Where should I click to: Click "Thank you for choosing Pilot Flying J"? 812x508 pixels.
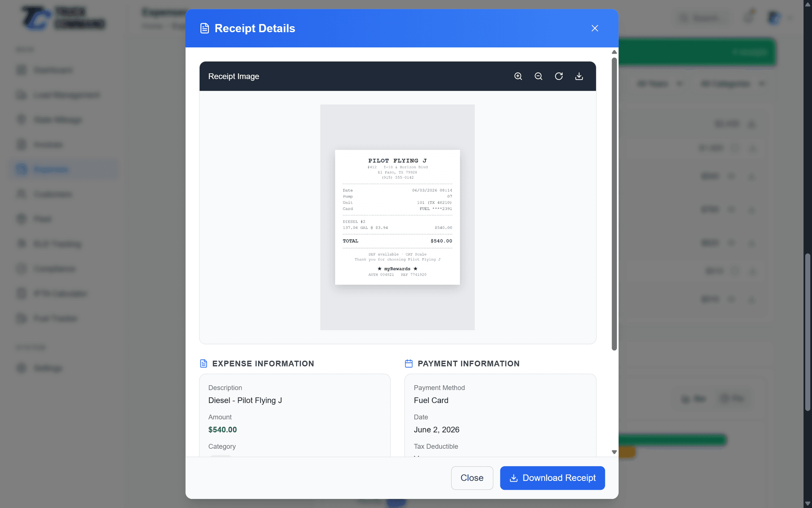click(398, 260)
